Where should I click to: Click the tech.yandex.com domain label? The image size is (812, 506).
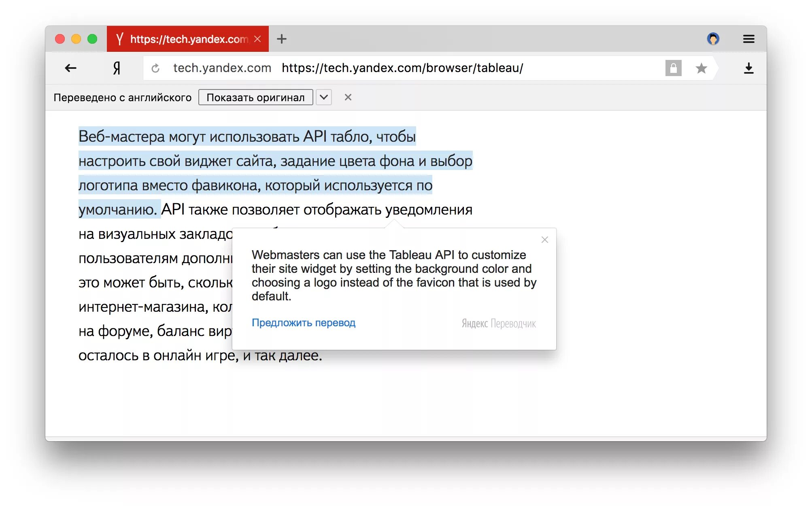point(222,68)
